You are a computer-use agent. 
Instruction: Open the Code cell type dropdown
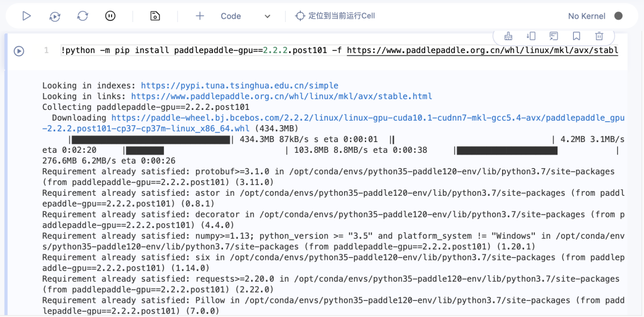tap(246, 16)
